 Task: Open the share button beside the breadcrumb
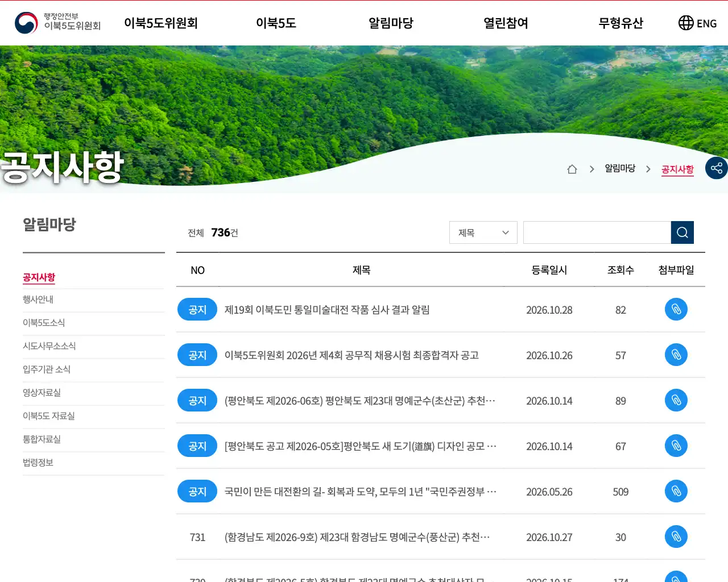717,168
